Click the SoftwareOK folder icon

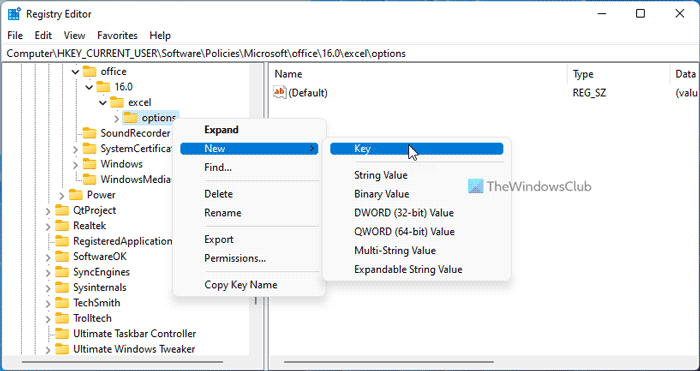pyautogui.click(x=62, y=257)
